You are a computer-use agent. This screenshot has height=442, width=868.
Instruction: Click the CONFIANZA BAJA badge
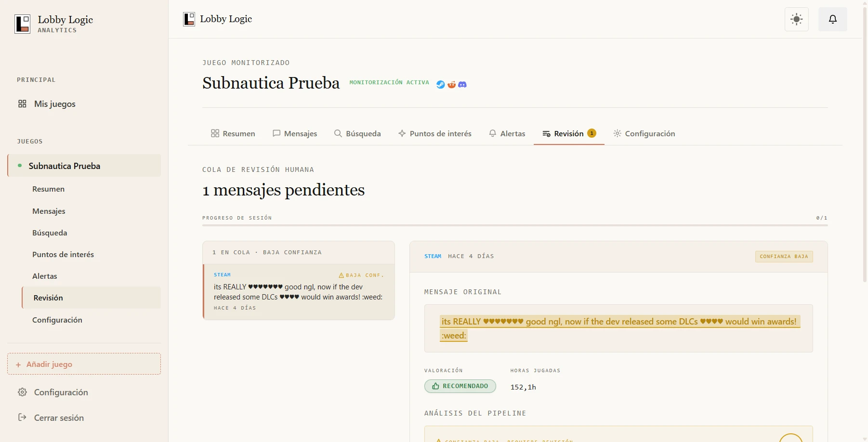[784, 257]
